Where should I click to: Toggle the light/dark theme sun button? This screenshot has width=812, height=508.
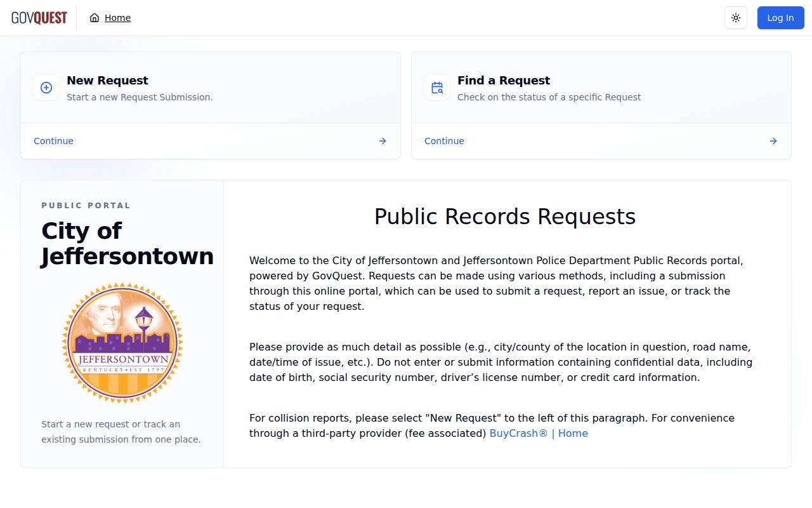pyautogui.click(x=736, y=18)
